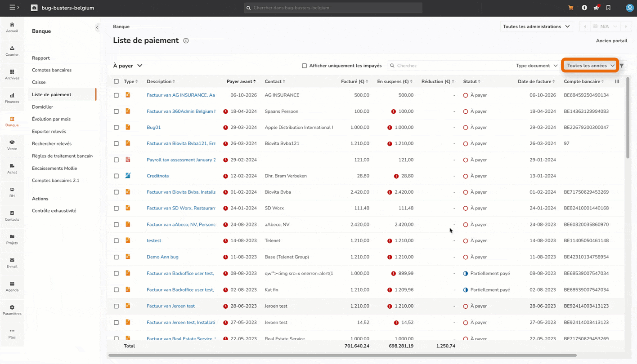The width and height of the screenshot is (637, 364).
Task: Open the shopping cart icon in top bar
Action: (571, 8)
